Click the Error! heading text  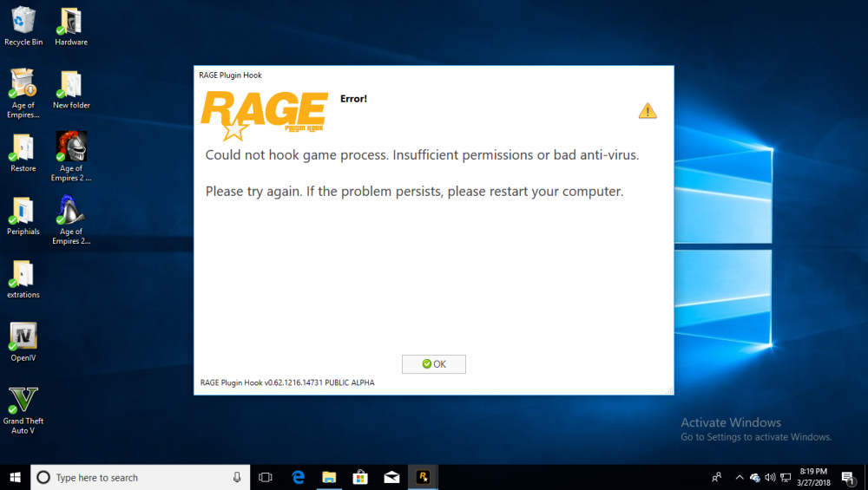pyautogui.click(x=353, y=99)
